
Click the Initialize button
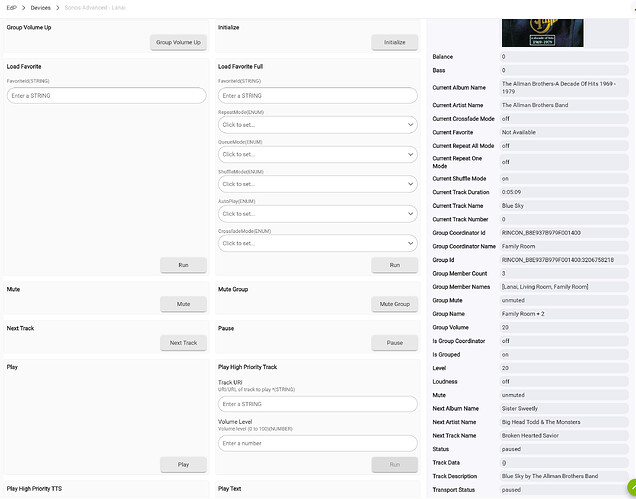[395, 42]
